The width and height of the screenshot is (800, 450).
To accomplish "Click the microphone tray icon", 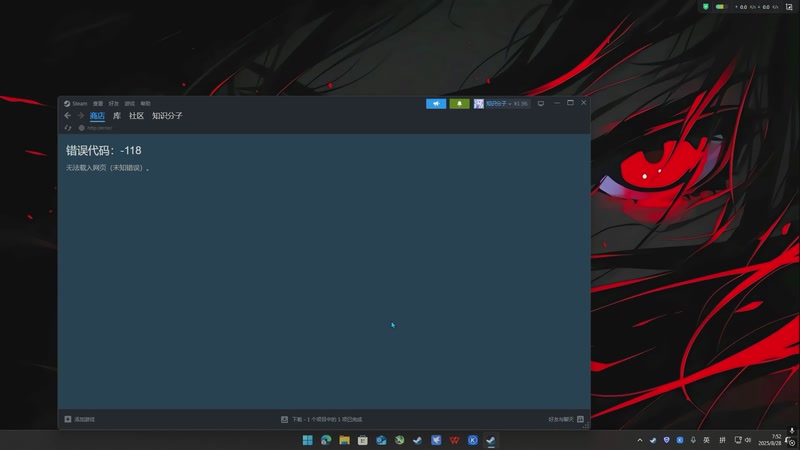I will (693, 440).
